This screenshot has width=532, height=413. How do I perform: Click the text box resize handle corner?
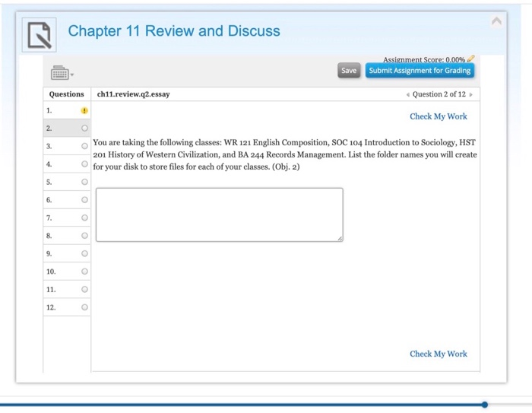[340, 238]
